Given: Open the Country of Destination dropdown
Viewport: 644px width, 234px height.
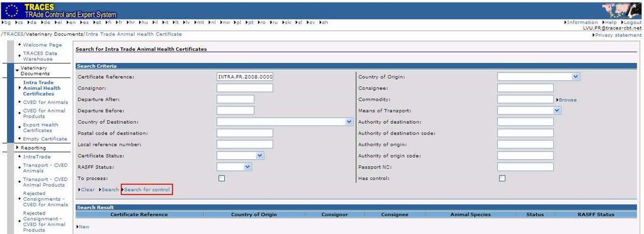Looking at the screenshot, I should pos(285,122).
